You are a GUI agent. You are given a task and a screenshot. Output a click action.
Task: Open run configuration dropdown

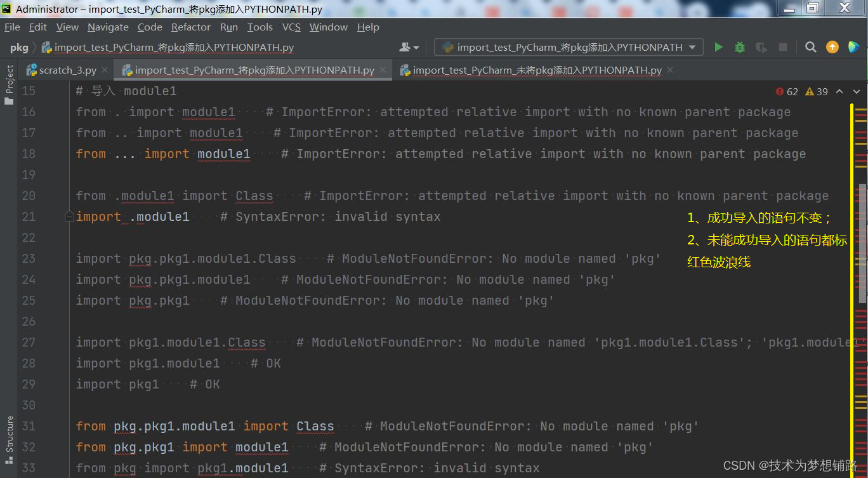[x=568, y=47]
